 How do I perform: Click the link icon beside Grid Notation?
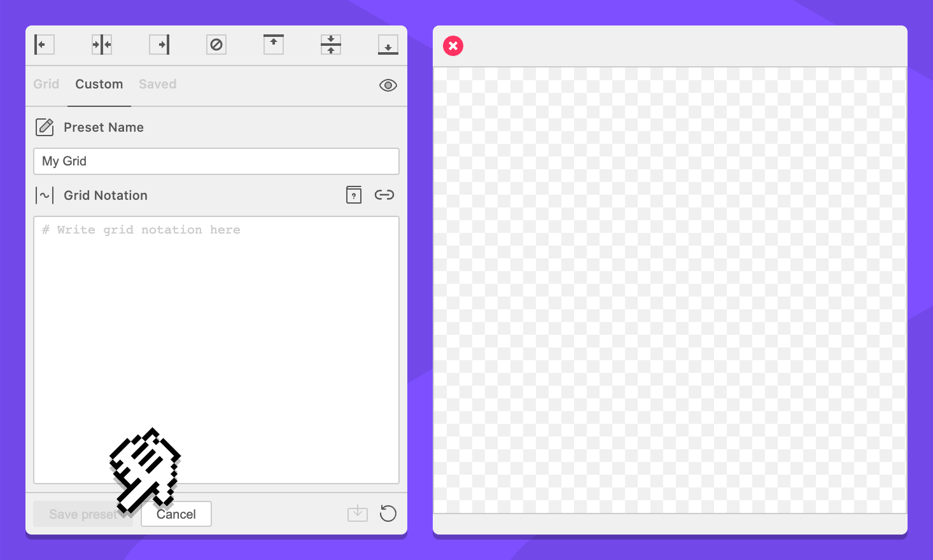(x=384, y=195)
